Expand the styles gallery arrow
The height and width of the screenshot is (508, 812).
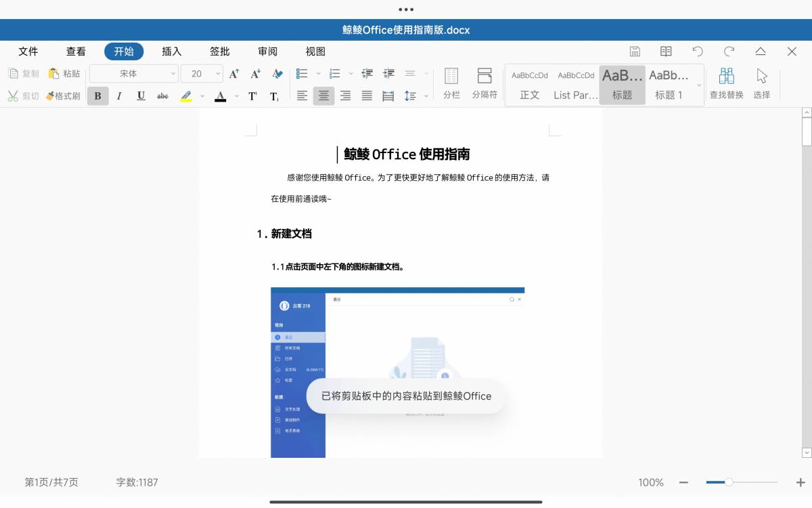(698, 85)
